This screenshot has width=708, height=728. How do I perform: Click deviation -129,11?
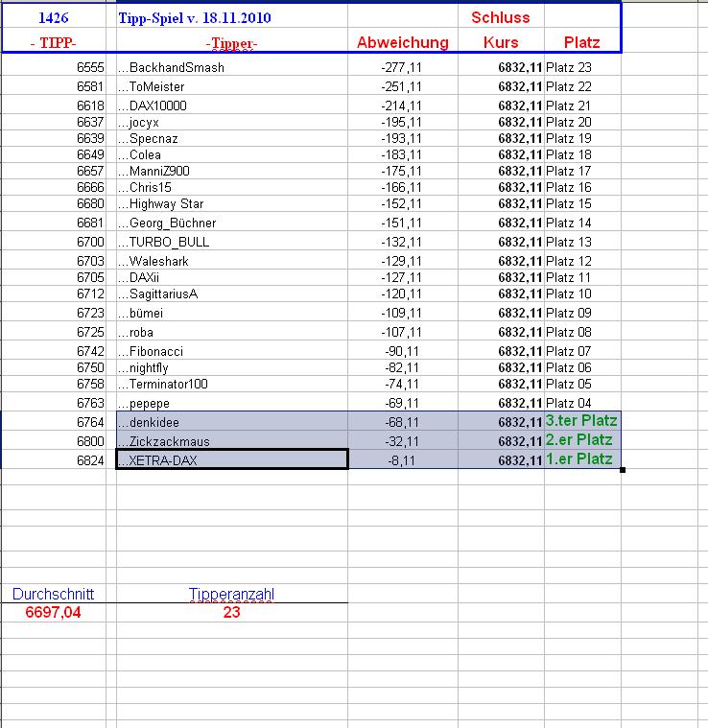pyautogui.click(x=403, y=261)
